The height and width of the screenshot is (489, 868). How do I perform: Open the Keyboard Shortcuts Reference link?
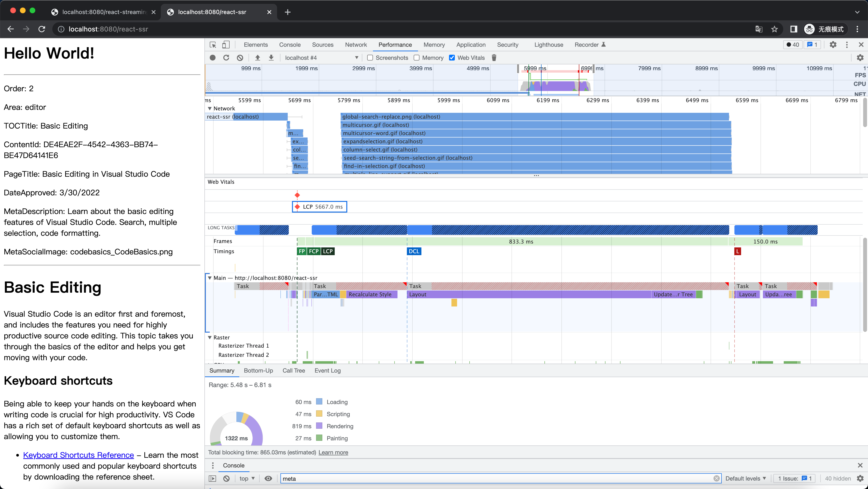pos(78,455)
